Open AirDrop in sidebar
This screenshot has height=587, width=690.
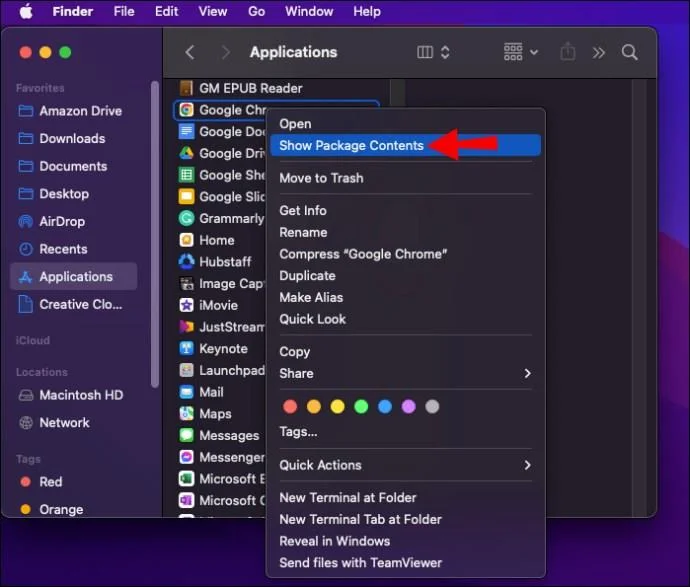(x=51, y=221)
